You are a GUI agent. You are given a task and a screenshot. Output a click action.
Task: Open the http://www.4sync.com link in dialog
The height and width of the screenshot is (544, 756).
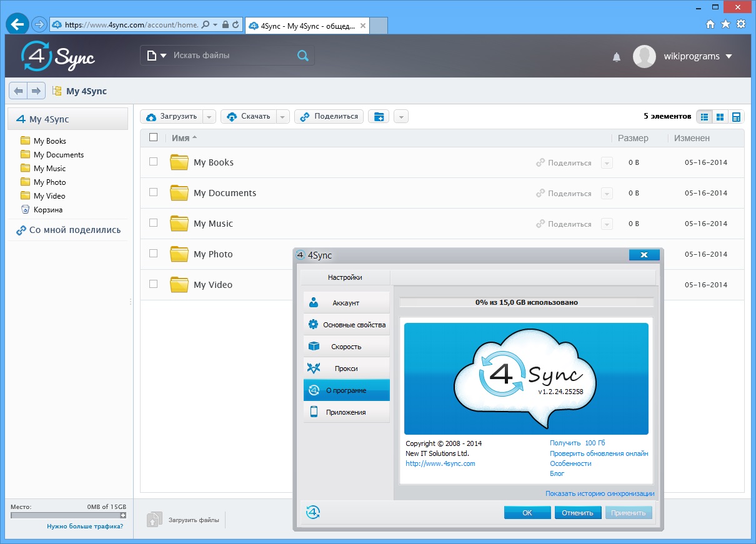440,463
